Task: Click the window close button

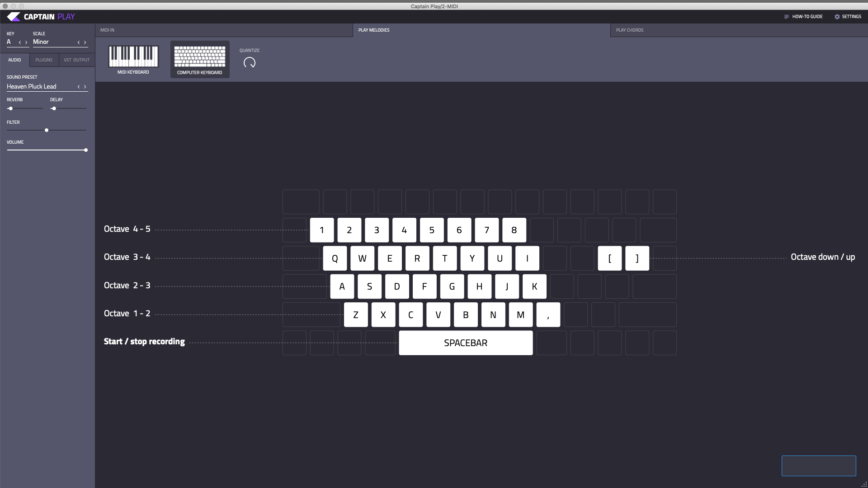Action: [5, 6]
